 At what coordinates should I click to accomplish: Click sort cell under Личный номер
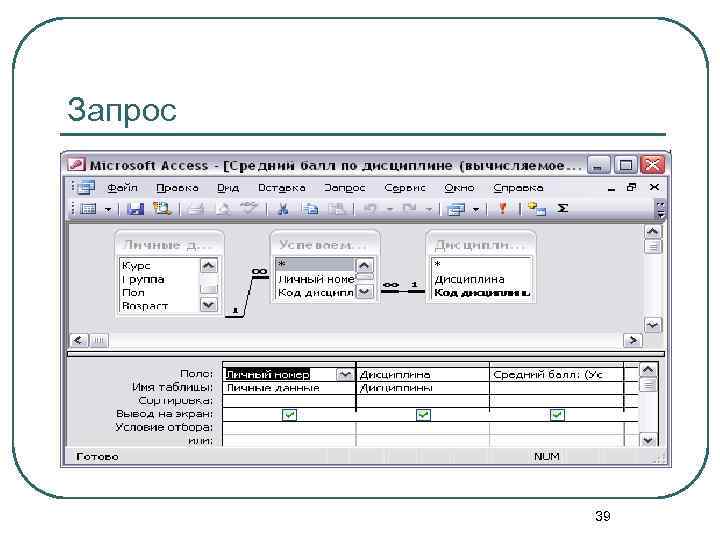click(x=289, y=401)
